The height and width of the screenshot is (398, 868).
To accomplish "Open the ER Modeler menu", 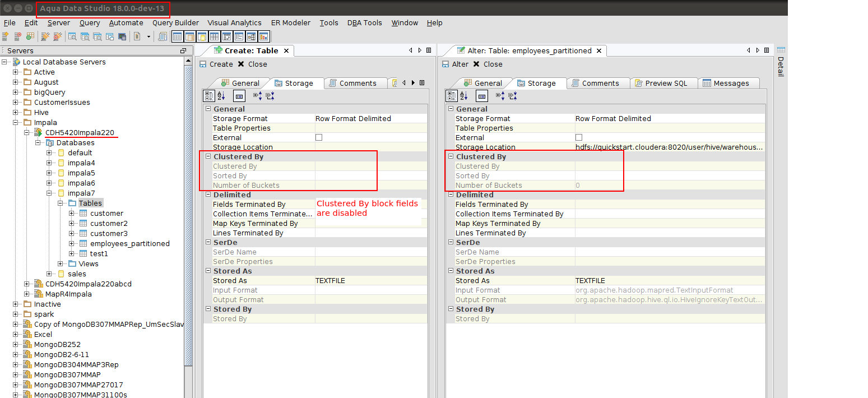I will 290,23.
